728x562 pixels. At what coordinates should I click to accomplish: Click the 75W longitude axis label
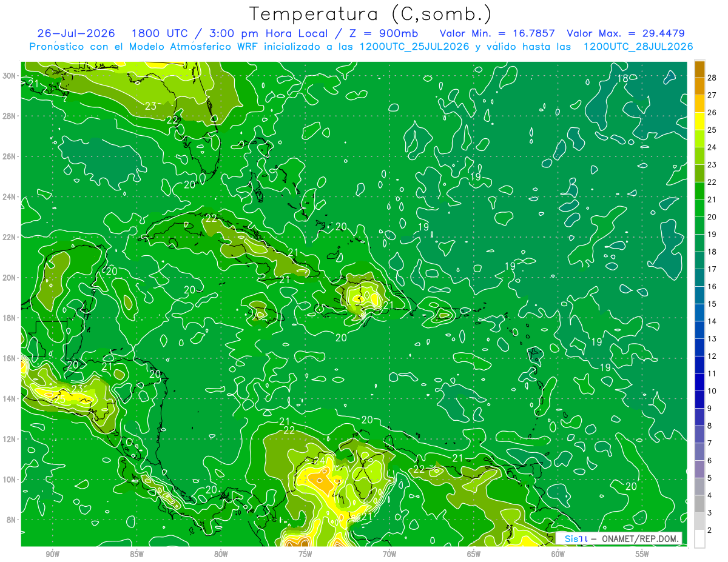305,554
